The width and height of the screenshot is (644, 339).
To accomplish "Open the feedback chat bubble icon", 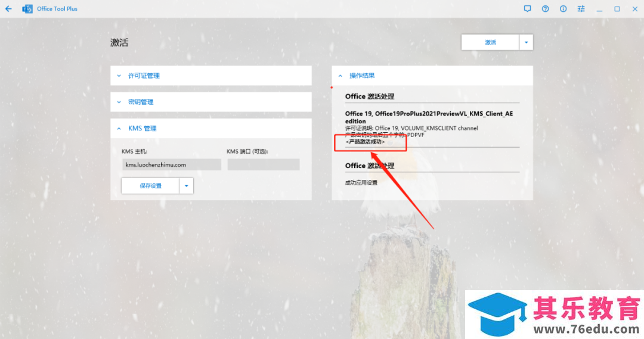I will pyautogui.click(x=527, y=8).
